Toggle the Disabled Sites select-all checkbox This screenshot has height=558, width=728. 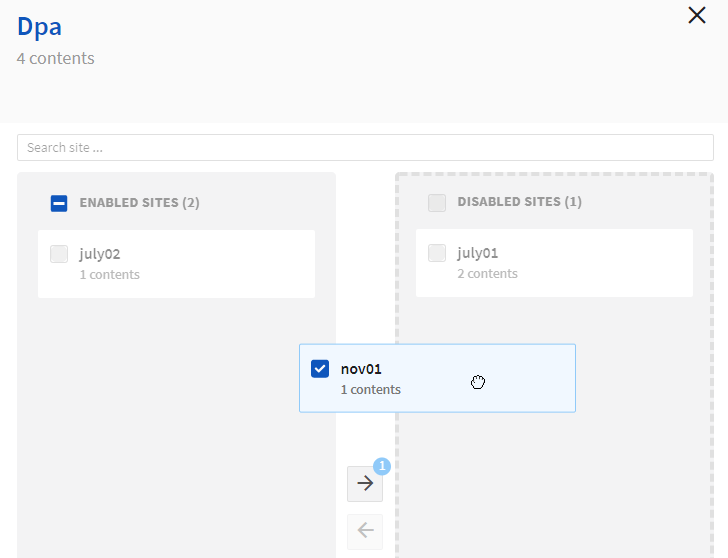point(437,203)
